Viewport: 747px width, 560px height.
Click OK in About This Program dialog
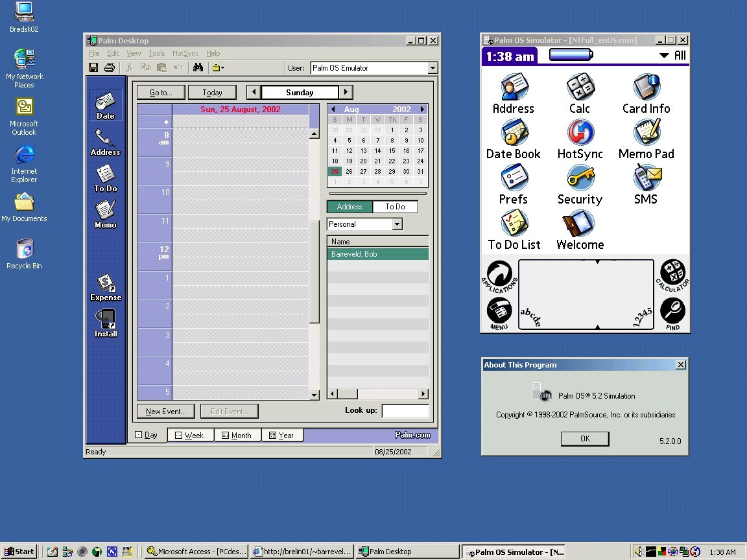tap(585, 439)
